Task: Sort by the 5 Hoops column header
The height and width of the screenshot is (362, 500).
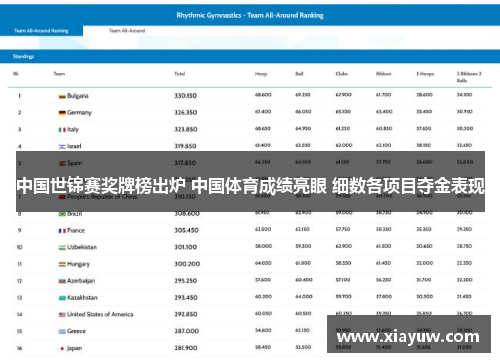Action: click(x=425, y=74)
